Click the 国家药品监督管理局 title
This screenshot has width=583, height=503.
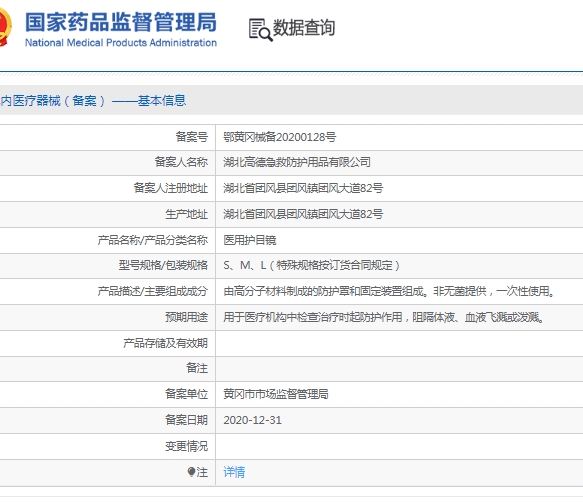(x=121, y=22)
